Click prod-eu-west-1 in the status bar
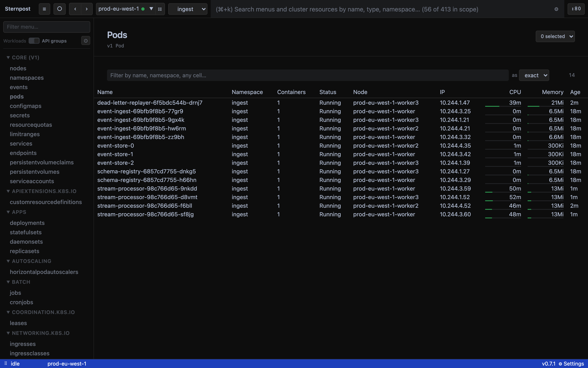This screenshot has width=588, height=368. 67,364
